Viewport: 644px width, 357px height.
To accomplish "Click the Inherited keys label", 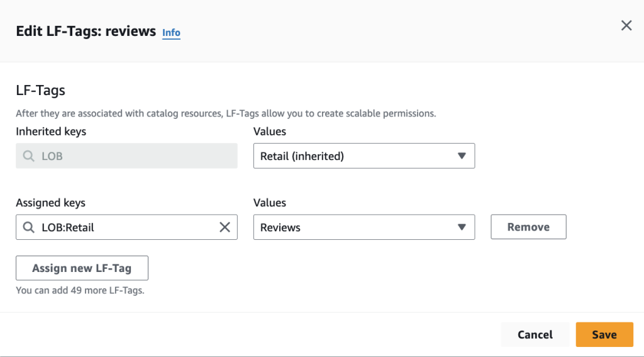I will tap(51, 132).
